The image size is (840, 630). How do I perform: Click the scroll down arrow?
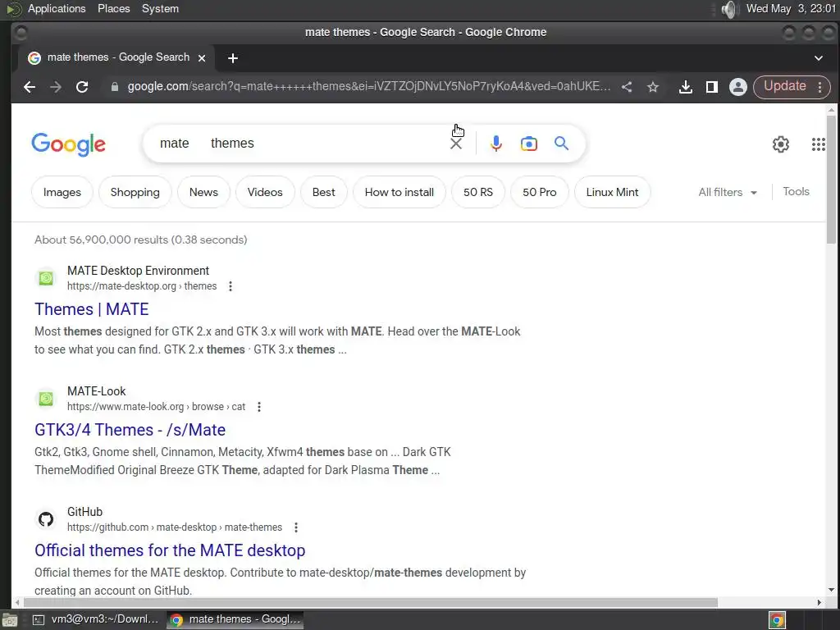[x=831, y=591]
